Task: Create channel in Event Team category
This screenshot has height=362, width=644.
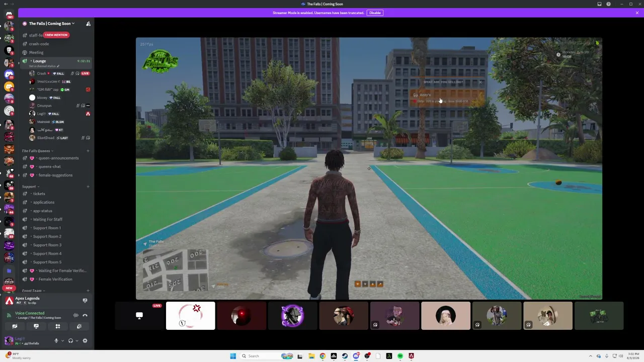Action: [x=88, y=291]
